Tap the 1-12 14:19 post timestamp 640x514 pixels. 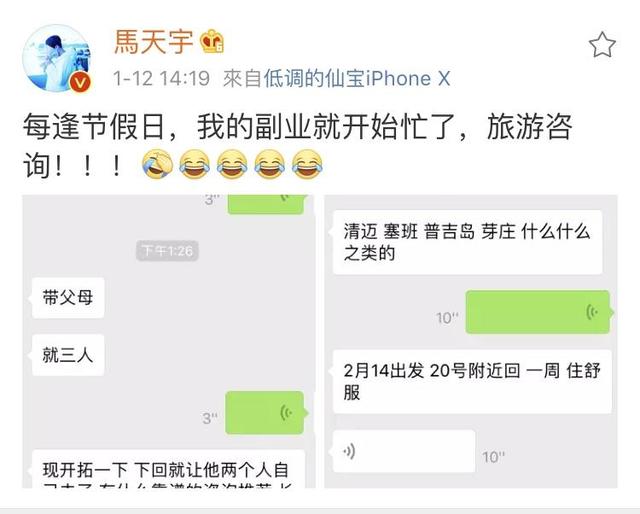pos(161,78)
